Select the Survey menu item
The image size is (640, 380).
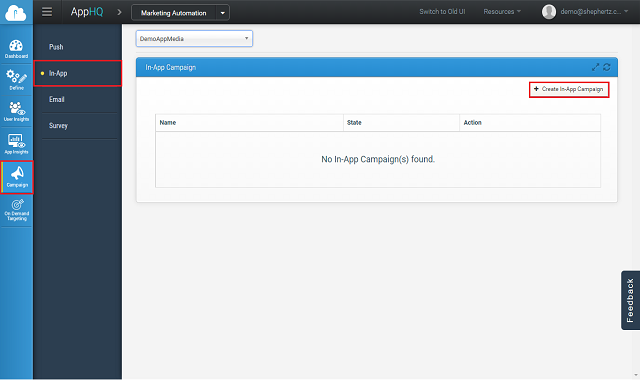coord(58,126)
